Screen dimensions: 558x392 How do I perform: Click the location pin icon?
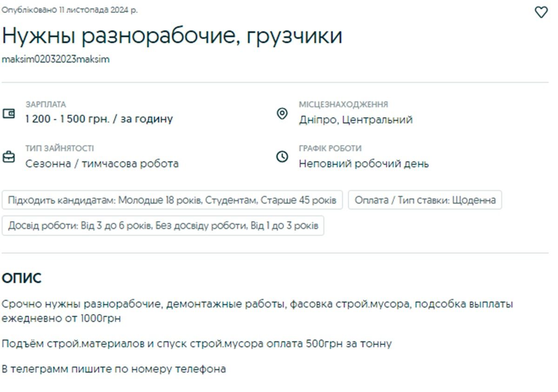(282, 113)
